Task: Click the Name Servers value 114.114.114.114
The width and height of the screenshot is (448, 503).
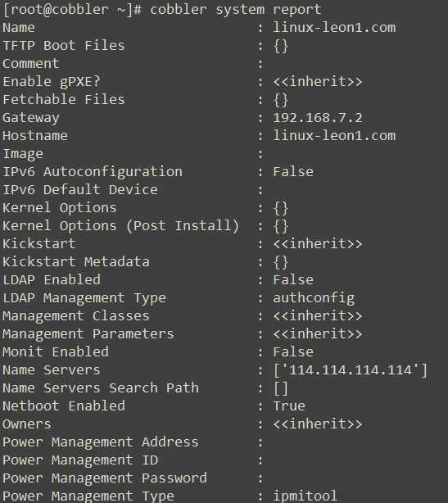Action: [351, 369]
